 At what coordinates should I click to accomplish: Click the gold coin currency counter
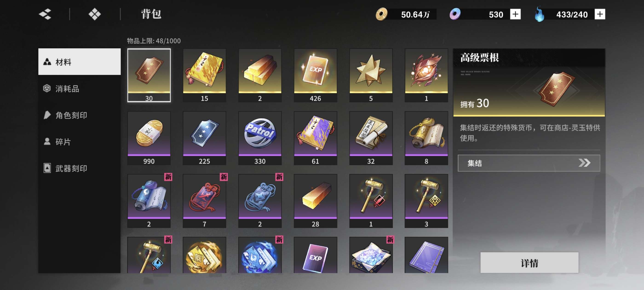click(405, 14)
